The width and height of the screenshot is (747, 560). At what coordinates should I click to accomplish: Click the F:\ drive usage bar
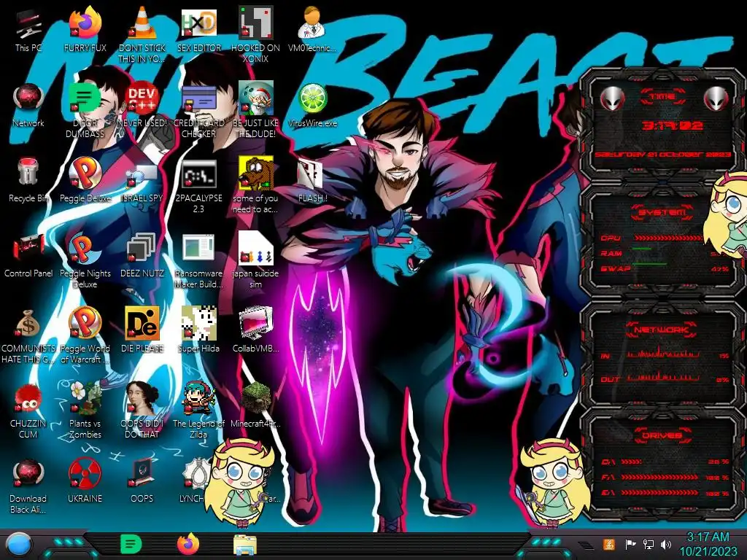point(659,477)
